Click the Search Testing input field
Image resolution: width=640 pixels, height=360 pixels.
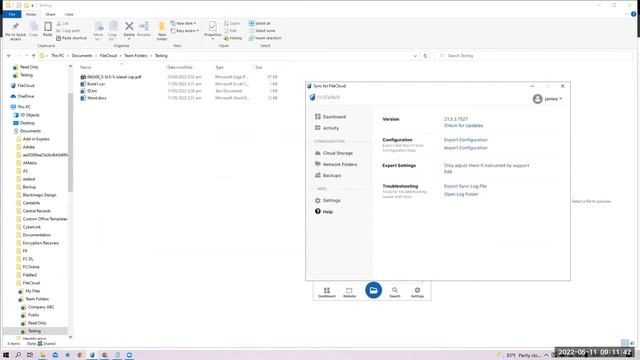(x=533, y=56)
